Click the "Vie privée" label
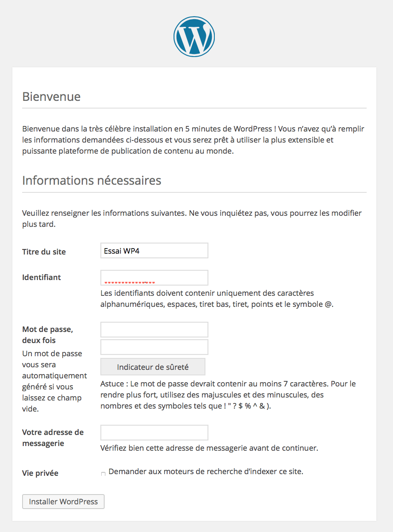 tap(40, 473)
